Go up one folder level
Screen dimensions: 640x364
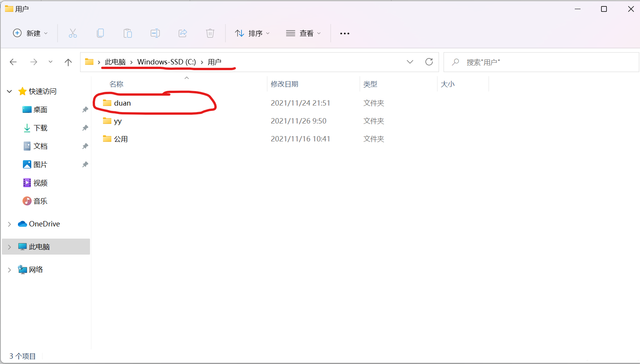[68, 62]
